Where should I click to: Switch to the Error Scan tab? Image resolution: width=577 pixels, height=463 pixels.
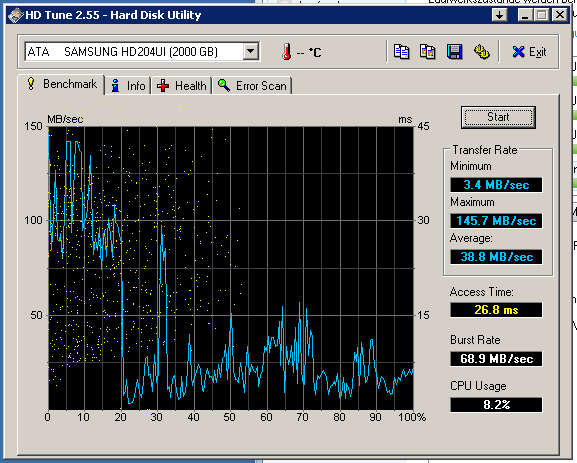click(252, 86)
